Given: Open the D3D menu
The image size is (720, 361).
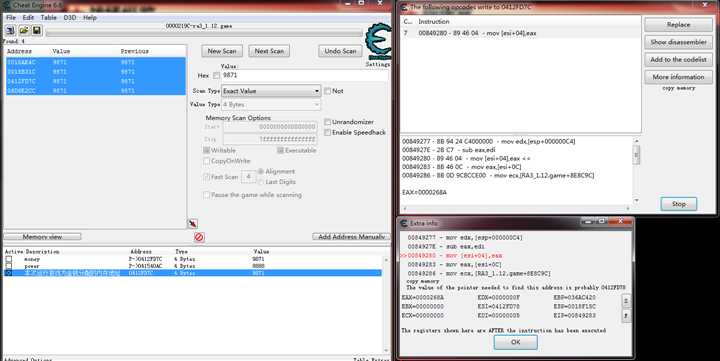Looking at the screenshot, I should point(69,17).
